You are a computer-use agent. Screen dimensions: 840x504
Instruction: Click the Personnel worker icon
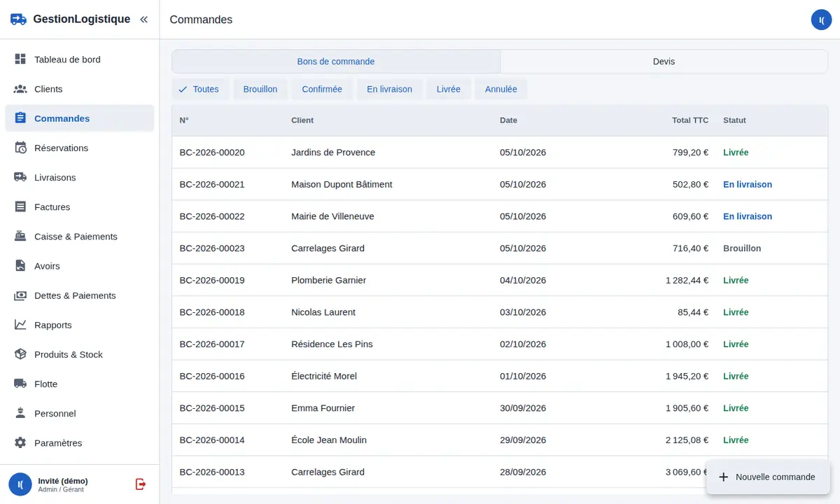pyautogui.click(x=20, y=413)
